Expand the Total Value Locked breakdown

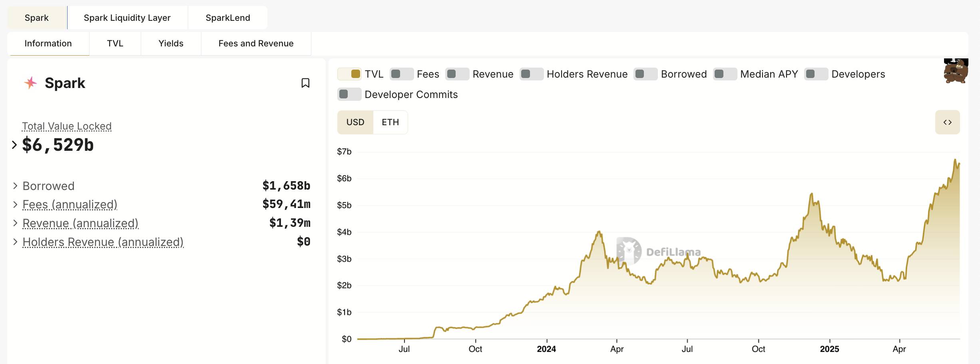coord(14,145)
